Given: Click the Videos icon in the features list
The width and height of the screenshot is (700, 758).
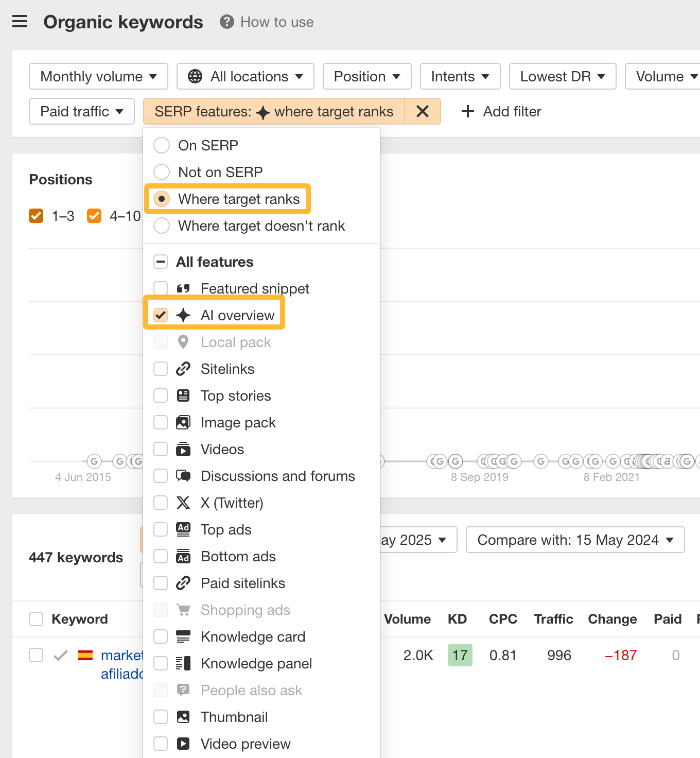Looking at the screenshot, I should (183, 449).
